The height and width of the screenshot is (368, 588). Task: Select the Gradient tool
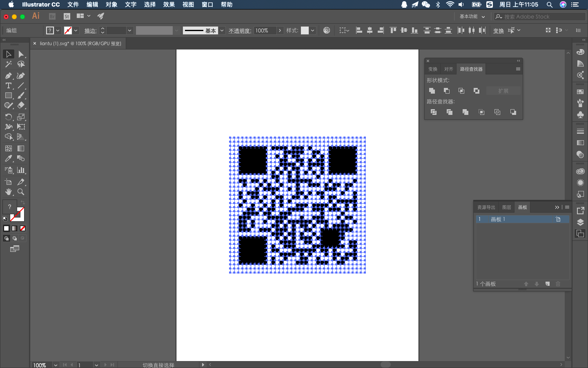pyautogui.click(x=21, y=148)
